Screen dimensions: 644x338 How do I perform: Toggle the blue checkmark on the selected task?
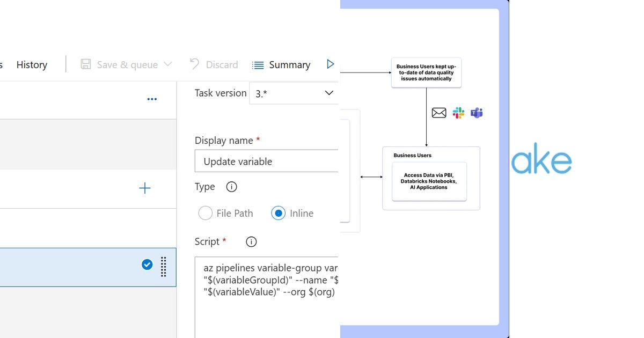click(147, 264)
